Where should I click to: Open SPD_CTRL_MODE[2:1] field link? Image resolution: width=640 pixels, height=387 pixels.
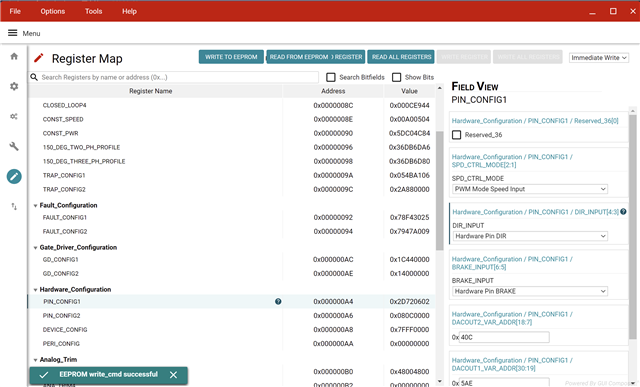[x=512, y=161]
